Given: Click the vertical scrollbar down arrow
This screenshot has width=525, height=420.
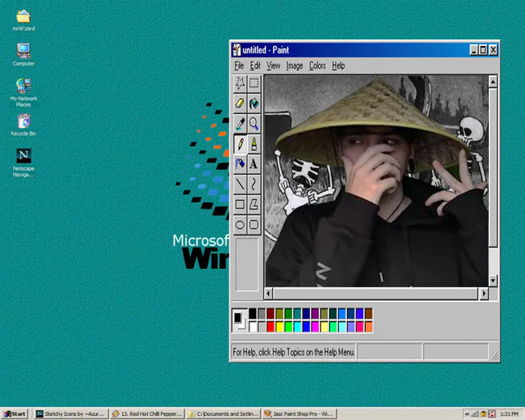Looking at the screenshot, I should coord(492,281).
